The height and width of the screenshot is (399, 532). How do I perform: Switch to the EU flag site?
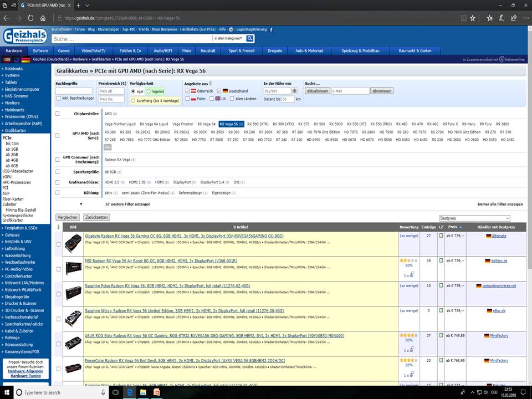(x=16, y=59)
